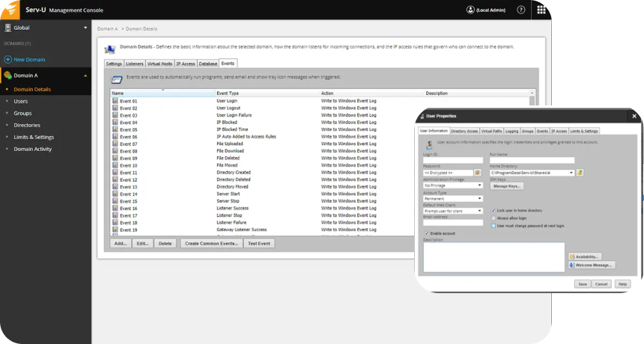
Task: Open the Home Directory path dropdown
Action: tap(532, 173)
